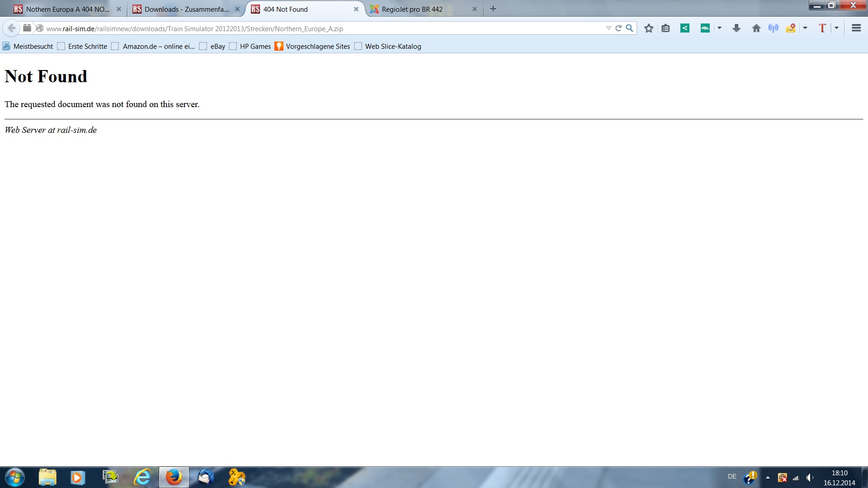Viewport: 868px width, 488px height.
Task: Open the hamburger menu button
Action: click(856, 28)
